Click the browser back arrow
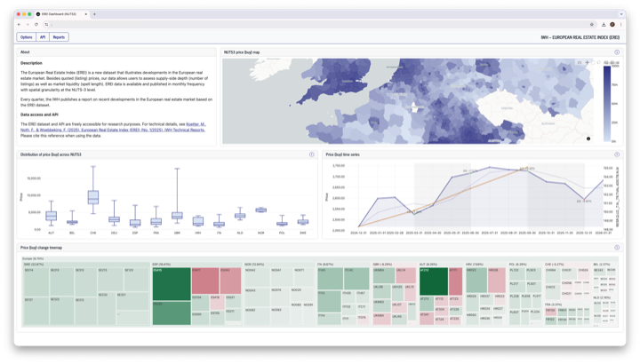 coord(20,25)
